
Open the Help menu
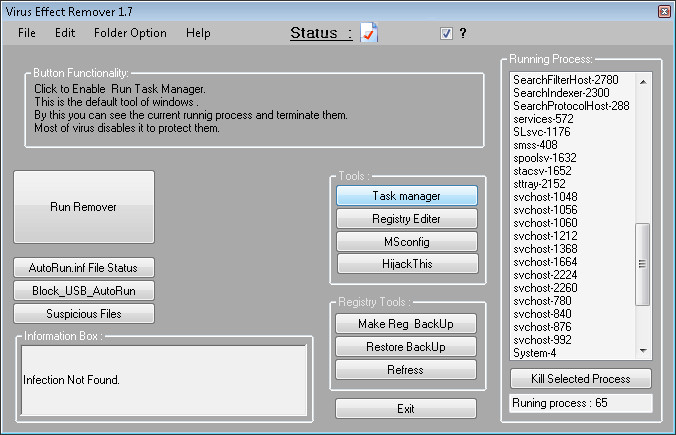pos(198,33)
